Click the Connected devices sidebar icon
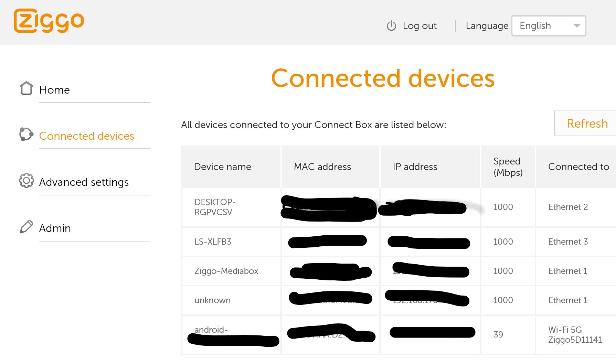 26,134
